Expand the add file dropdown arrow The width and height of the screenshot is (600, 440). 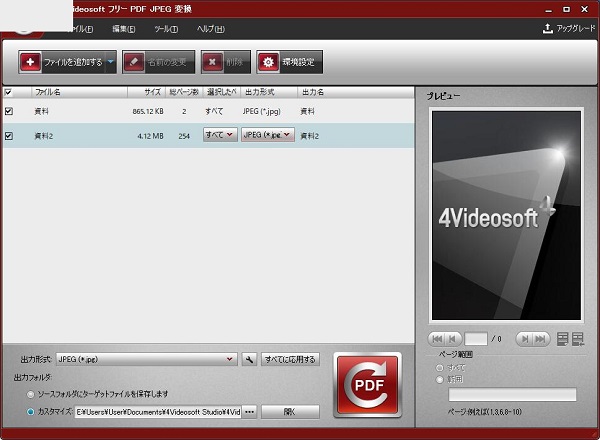[111, 62]
